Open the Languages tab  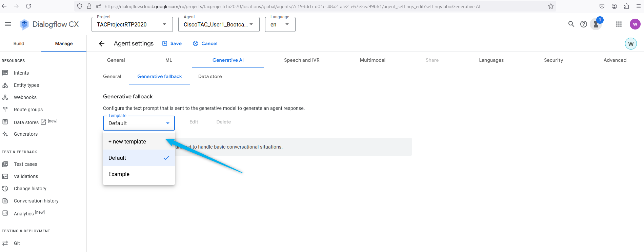point(491,60)
